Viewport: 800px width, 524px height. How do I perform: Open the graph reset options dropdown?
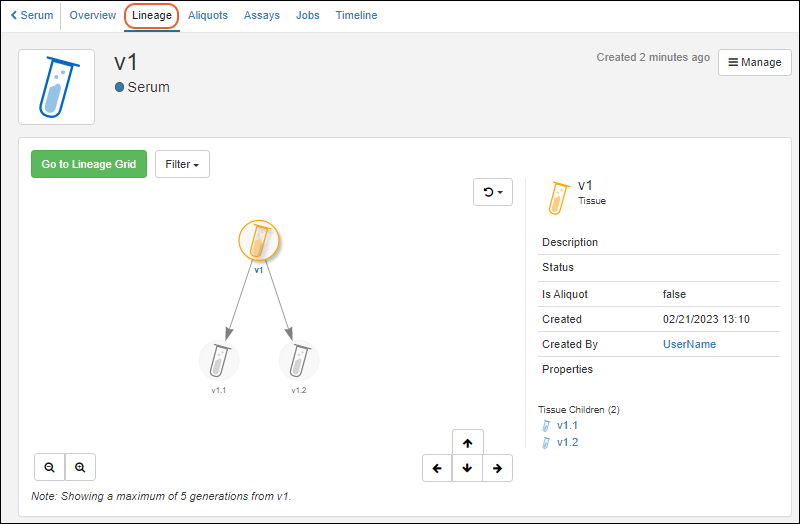pos(493,192)
